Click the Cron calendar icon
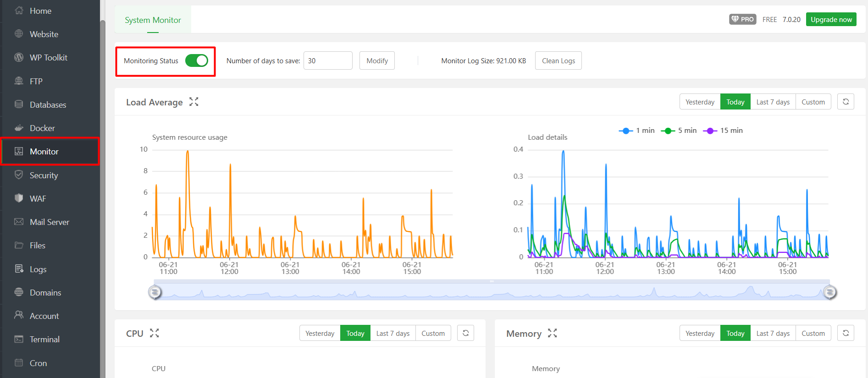The image size is (868, 378). coord(19,363)
